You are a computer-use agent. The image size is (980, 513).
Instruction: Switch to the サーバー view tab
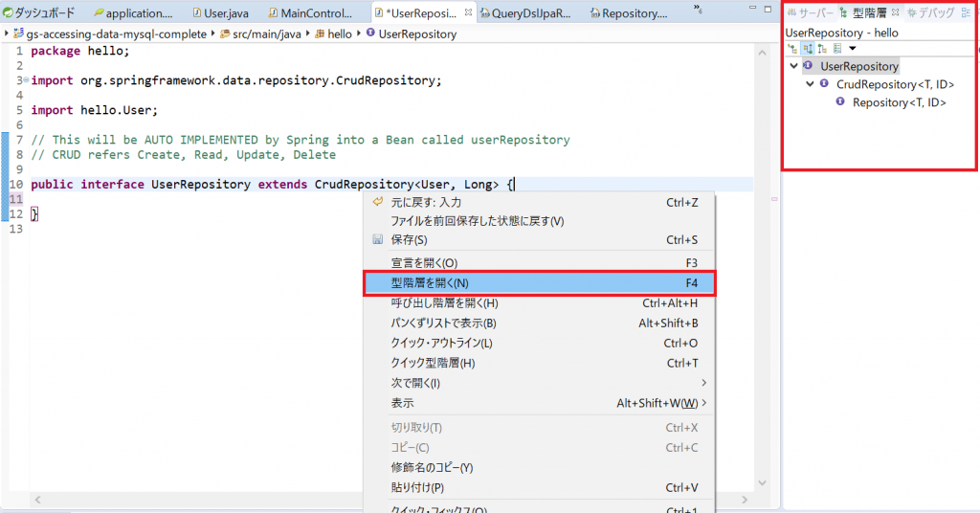810,13
